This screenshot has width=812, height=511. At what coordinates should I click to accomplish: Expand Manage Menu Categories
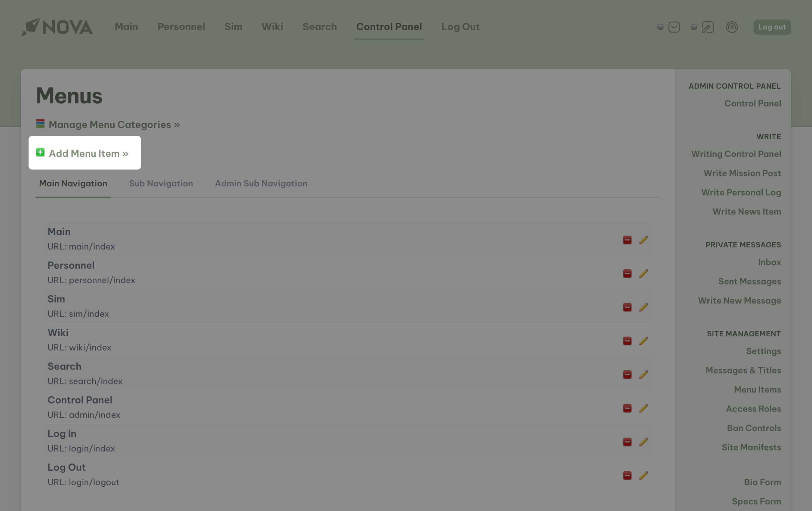(114, 124)
